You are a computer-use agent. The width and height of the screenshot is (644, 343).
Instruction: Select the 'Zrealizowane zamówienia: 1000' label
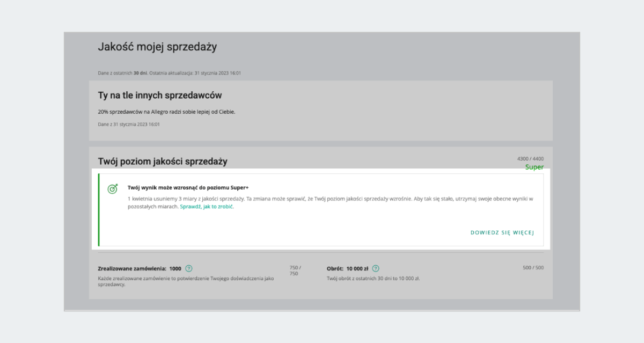(140, 268)
